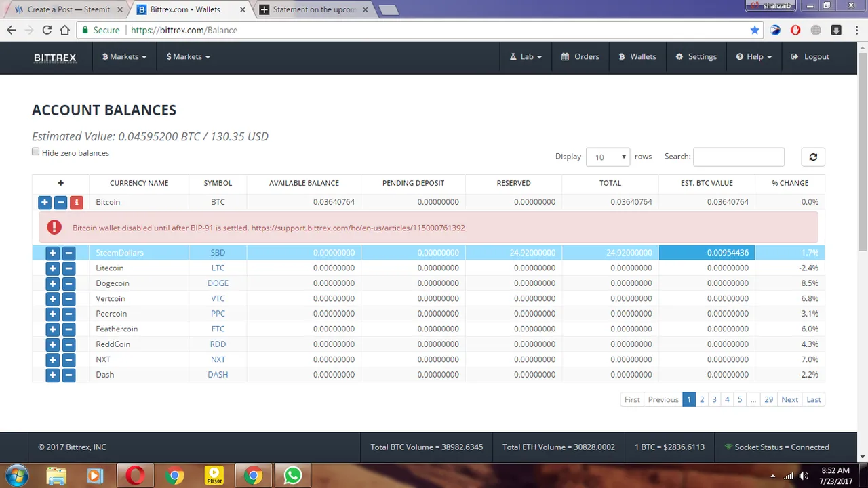Click Dogecoin withdraw minus icon
Viewport: 868px width, 488px height.
coord(68,283)
